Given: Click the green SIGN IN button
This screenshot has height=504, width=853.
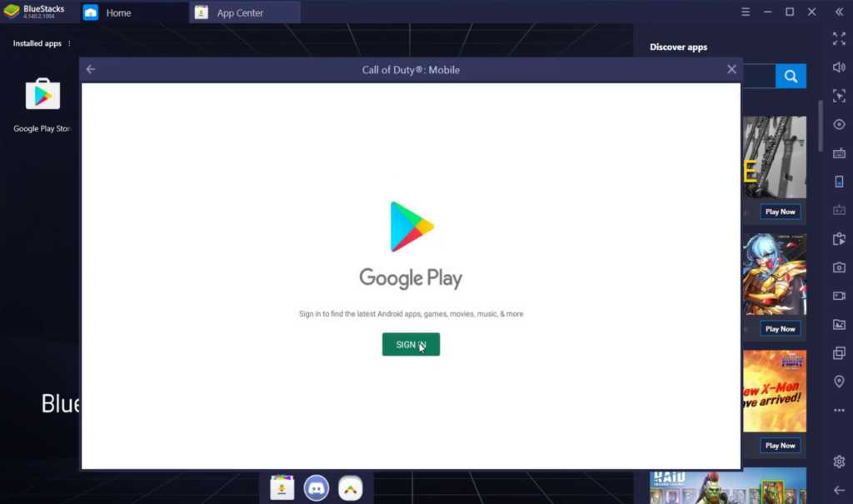Looking at the screenshot, I should click(411, 345).
